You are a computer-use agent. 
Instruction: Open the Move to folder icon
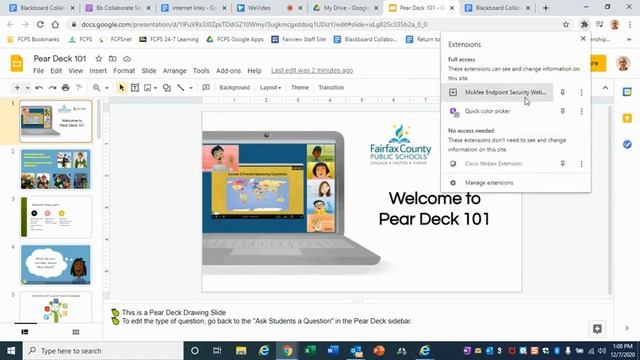pyautogui.click(x=113, y=59)
